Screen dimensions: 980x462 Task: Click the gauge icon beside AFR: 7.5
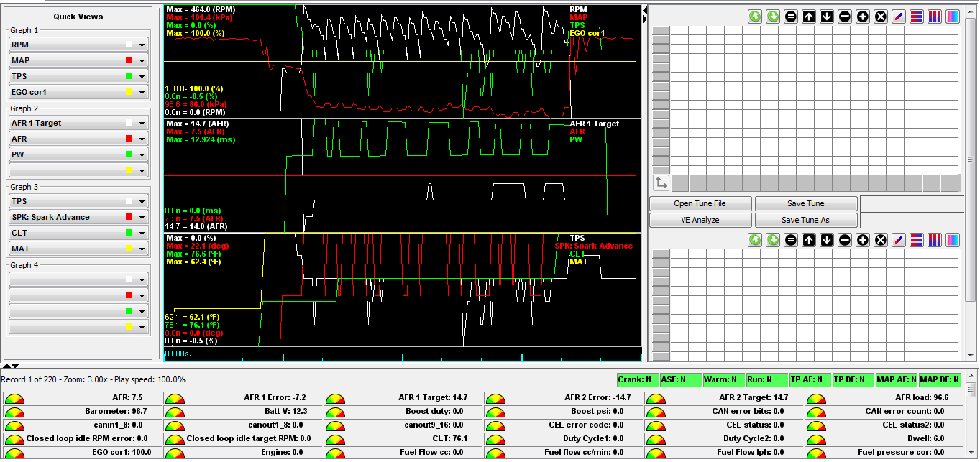tap(13, 399)
